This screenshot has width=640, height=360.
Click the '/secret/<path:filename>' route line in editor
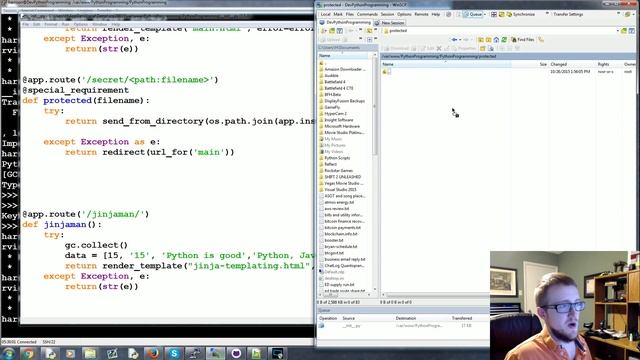(x=120, y=80)
